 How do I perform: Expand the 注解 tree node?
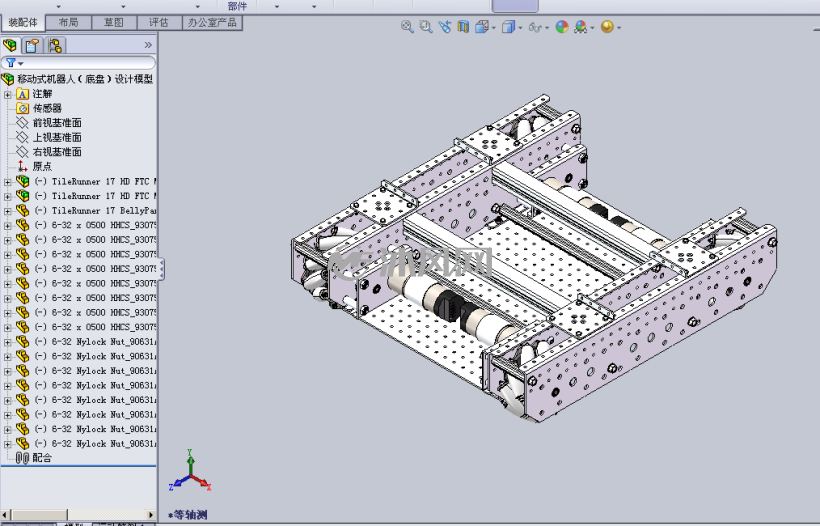click(7, 95)
